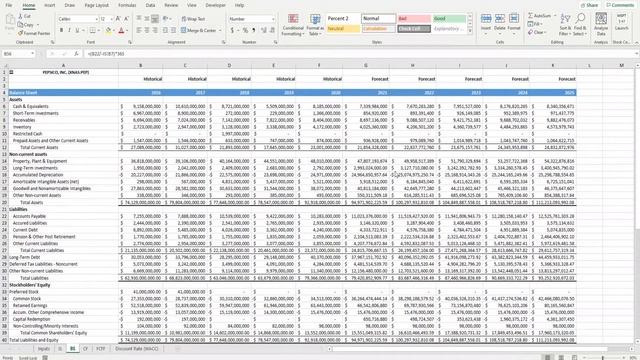640x360 pixels.
Task: Click the Cut scissors icon
Action: click(20, 16)
